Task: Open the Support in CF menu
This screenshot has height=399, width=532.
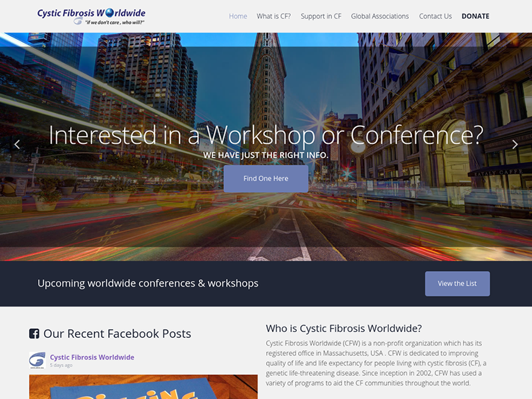Action: click(320, 16)
